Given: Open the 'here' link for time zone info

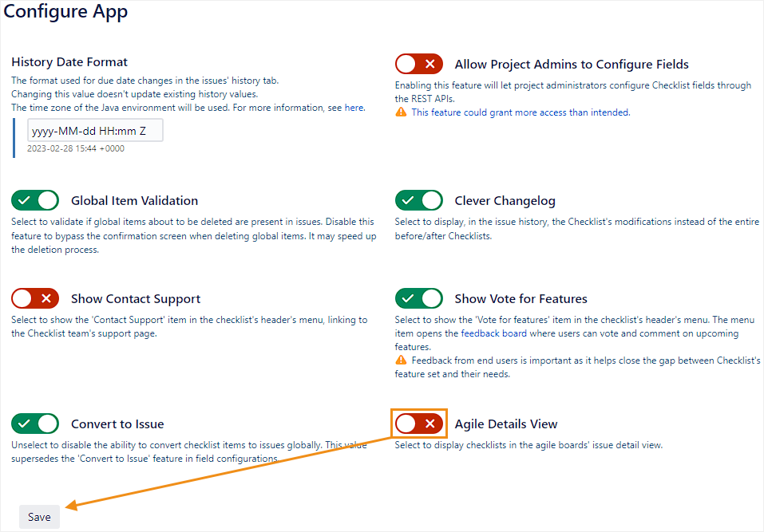Looking at the screenshot, I should [x=356, y=107].
